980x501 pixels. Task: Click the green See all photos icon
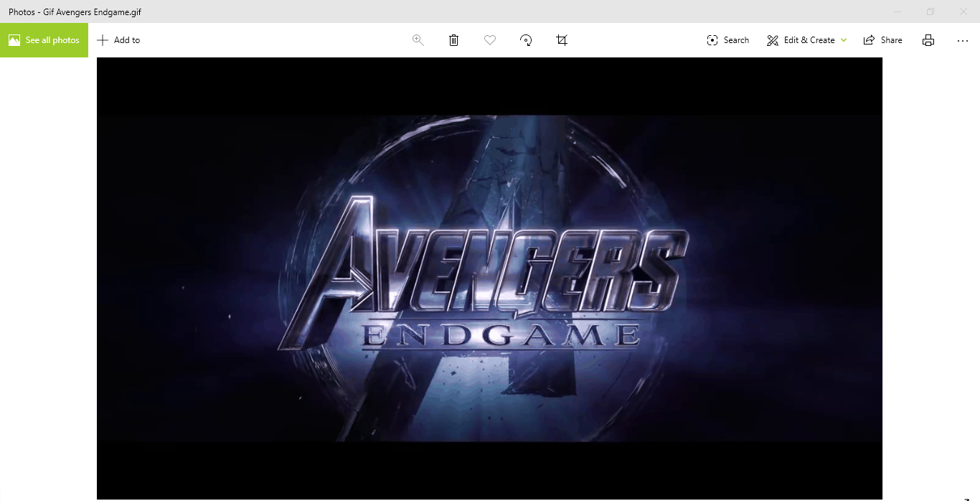(14, 40)
